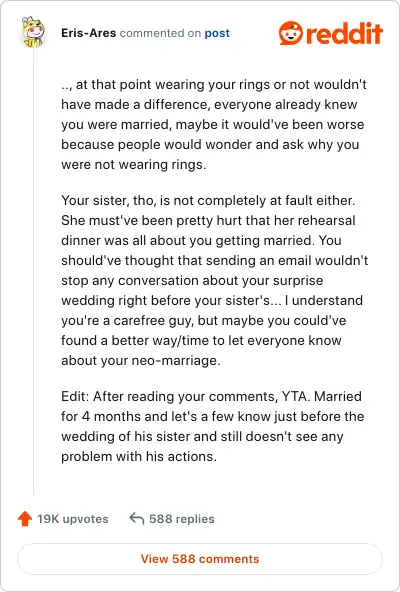
Task: Click the "Edit: After reading" paragraph
Action: pyautogui.click(x=213, y=426)
